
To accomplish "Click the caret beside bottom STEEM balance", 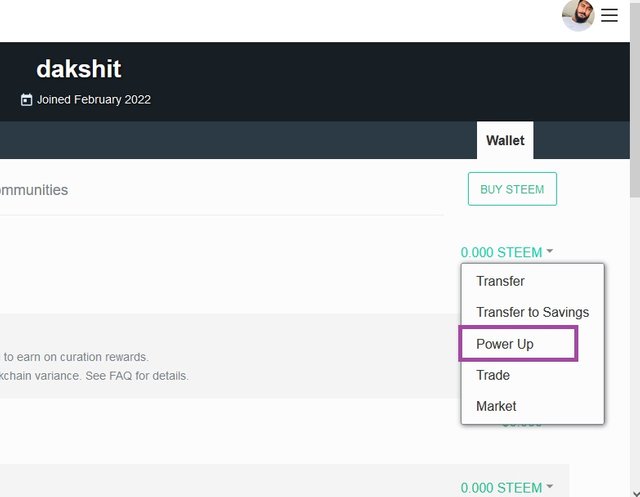I will click(x=550, y=488).
